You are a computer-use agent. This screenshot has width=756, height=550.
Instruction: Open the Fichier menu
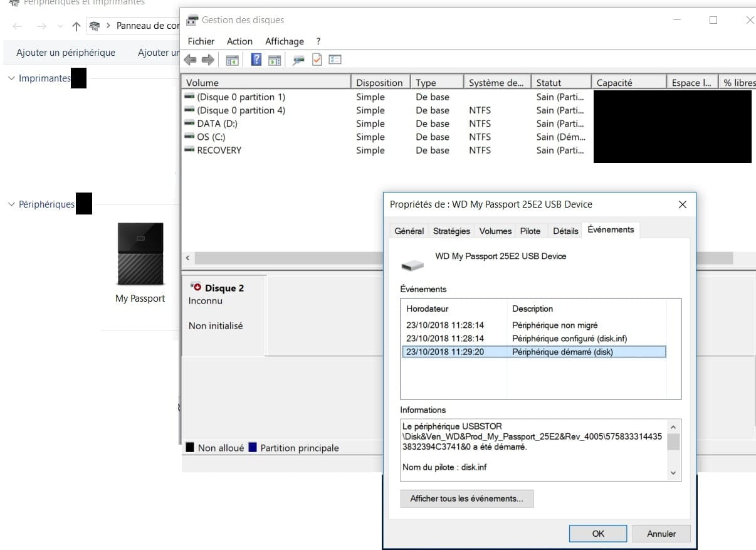(x=201, y=41)
